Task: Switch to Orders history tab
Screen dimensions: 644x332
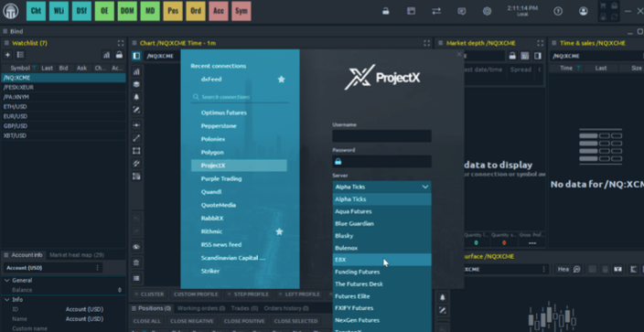Action: pos(286,308)
